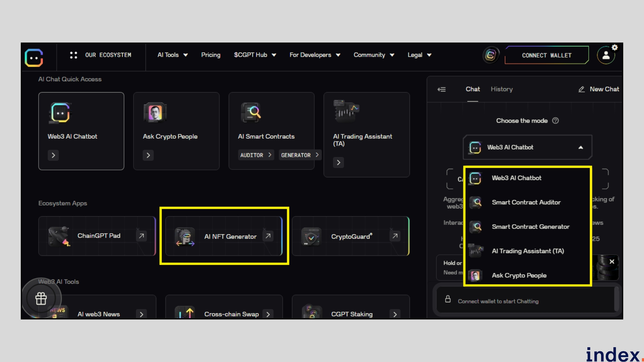Switch to the History tab
The height and width of the screenshot is (362, 644).
click(501, 89)
